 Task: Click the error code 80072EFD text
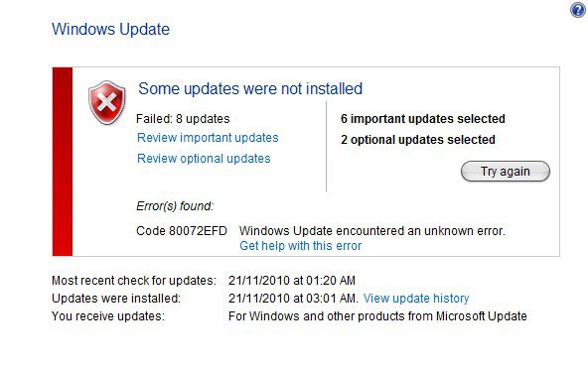point(182,231)
